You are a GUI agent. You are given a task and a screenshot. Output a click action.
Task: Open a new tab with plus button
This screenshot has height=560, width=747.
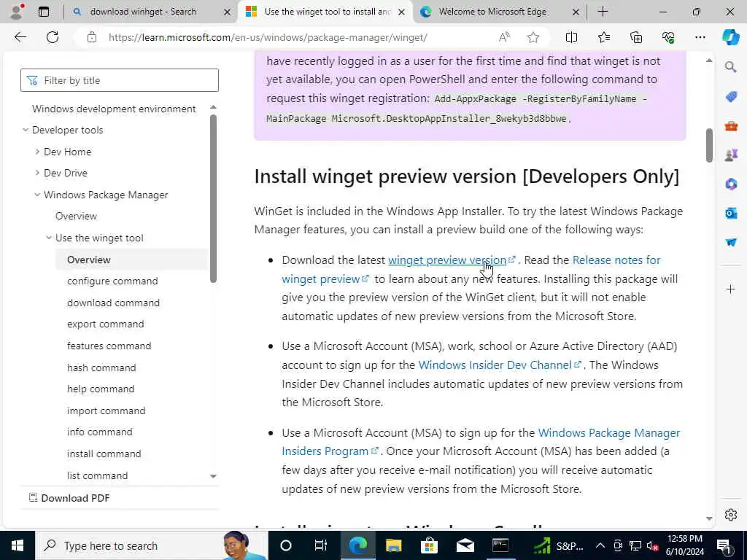(x=603, y=12)
